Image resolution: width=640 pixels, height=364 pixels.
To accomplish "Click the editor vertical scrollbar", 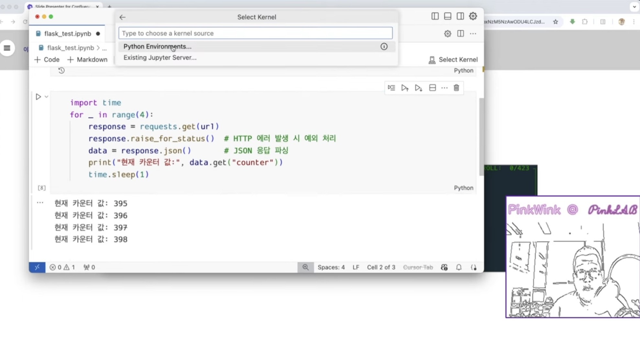I will (481, 136).
